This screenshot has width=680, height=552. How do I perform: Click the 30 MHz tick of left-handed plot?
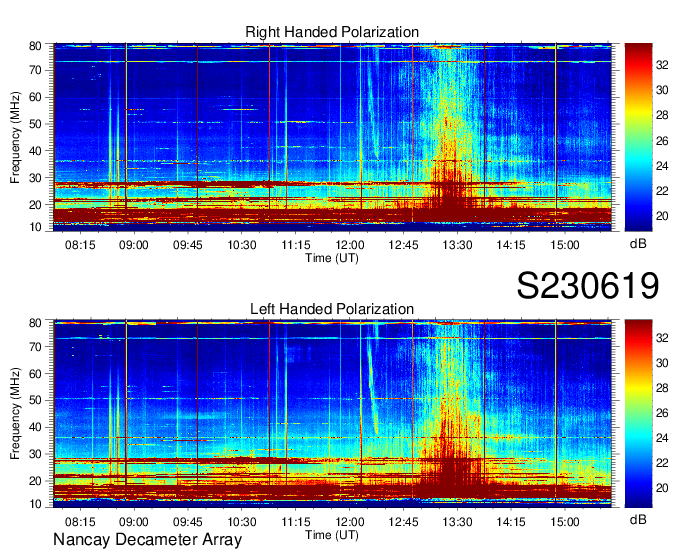(x=35, y=454)
